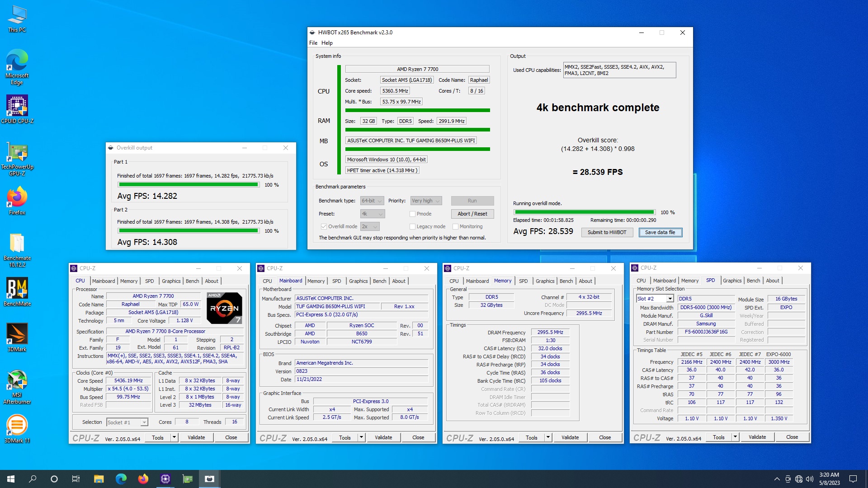Select About tab in SPD CPU-Z window
868x488 pixels.
pyautogui.click(x=773, y=281)
